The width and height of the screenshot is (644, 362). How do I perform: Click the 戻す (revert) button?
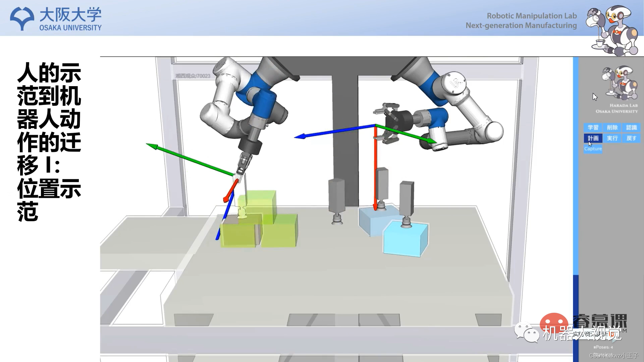pos(631,138)
